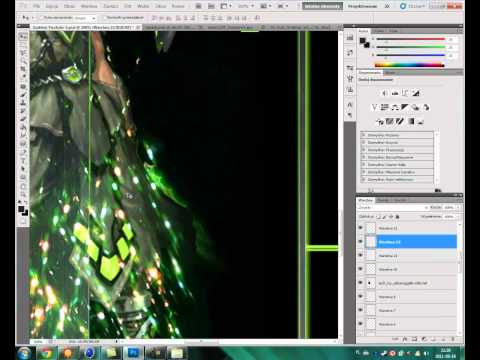Open the Edycja menu

[51, 6]
